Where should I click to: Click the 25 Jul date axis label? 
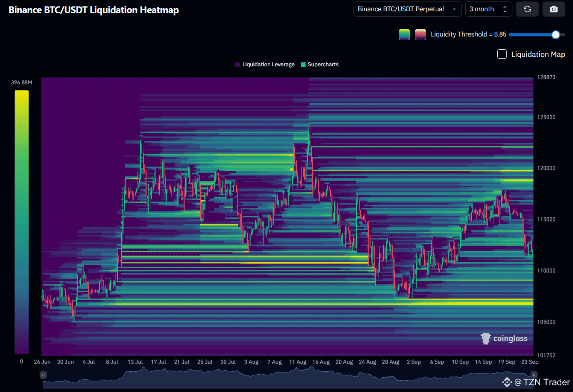point(205,362)
